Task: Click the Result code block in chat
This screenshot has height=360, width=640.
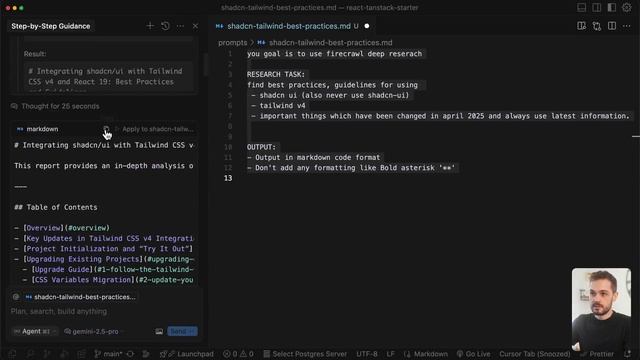Action: pos(108,77)
